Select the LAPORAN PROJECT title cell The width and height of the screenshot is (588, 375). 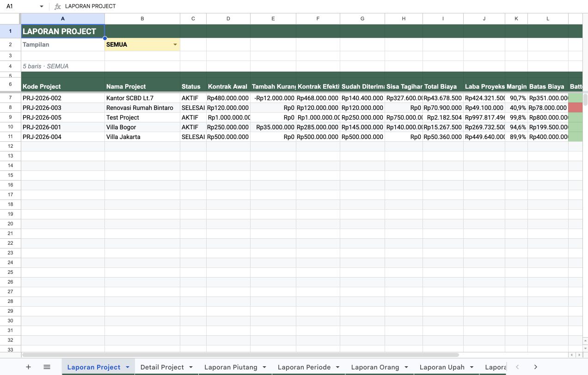(x=63, y=31)
